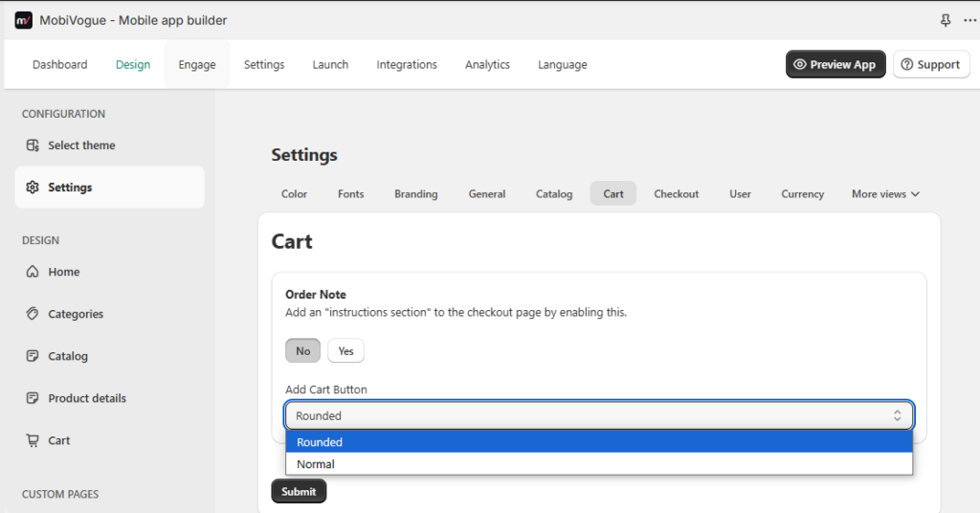Screen dimensions: 980x513
Task: Go to Home design page
Action: tap(110, 271)
